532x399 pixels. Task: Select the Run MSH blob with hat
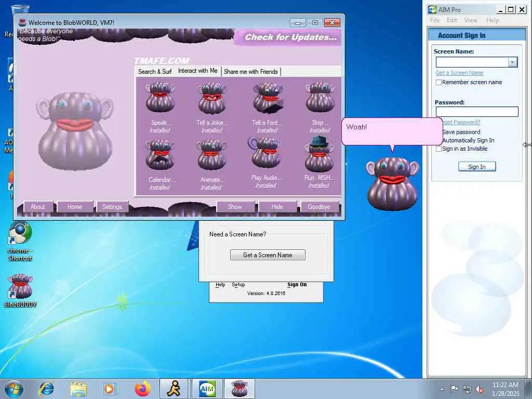(319, 154)
